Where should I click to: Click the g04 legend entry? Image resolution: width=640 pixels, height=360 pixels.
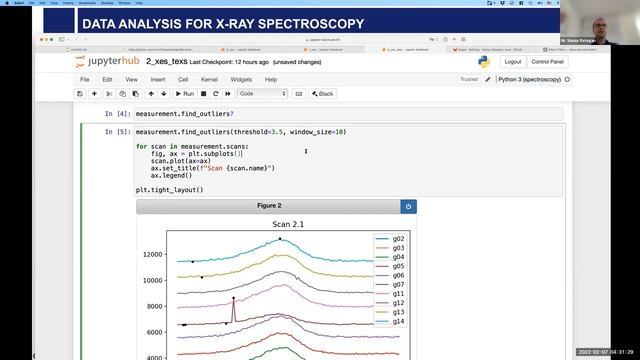pos(390,257)
